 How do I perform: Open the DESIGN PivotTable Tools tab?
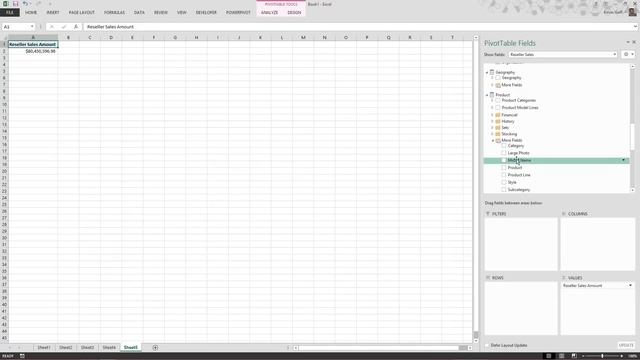(294, 13)
